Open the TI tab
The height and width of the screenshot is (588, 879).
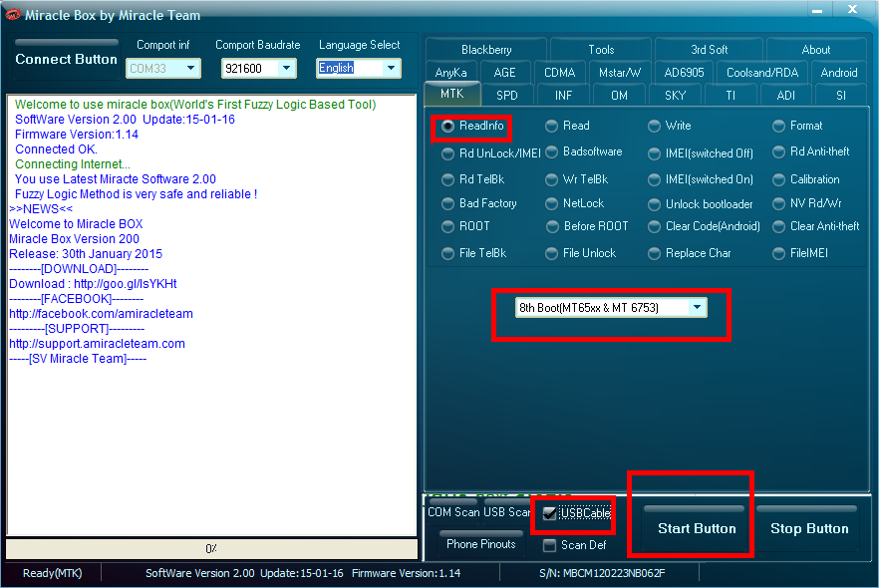[731, 96]
